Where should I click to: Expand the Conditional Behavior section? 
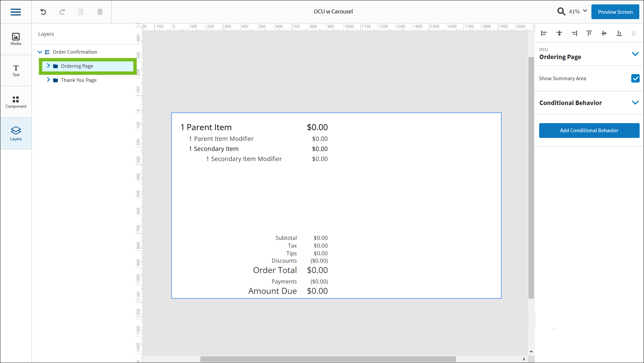click(x=635, y=103)
